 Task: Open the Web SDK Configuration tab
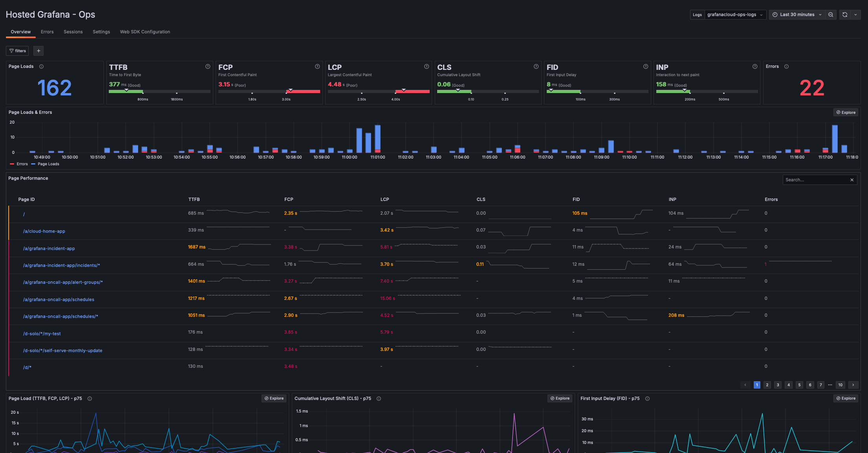[145, 32]
